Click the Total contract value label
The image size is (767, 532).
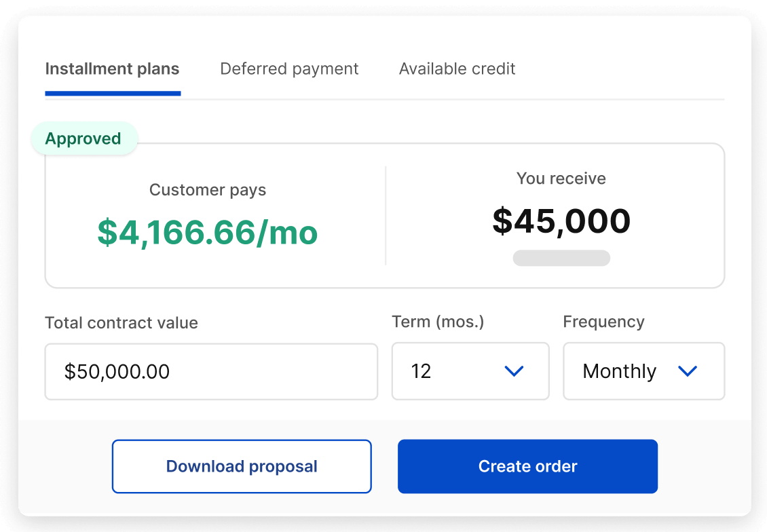121,323
